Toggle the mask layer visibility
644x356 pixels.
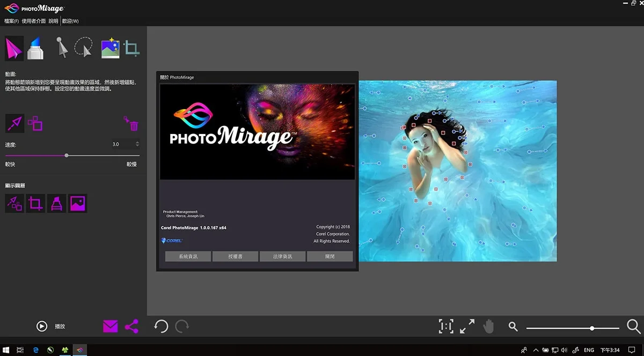(x=56, y=203)
